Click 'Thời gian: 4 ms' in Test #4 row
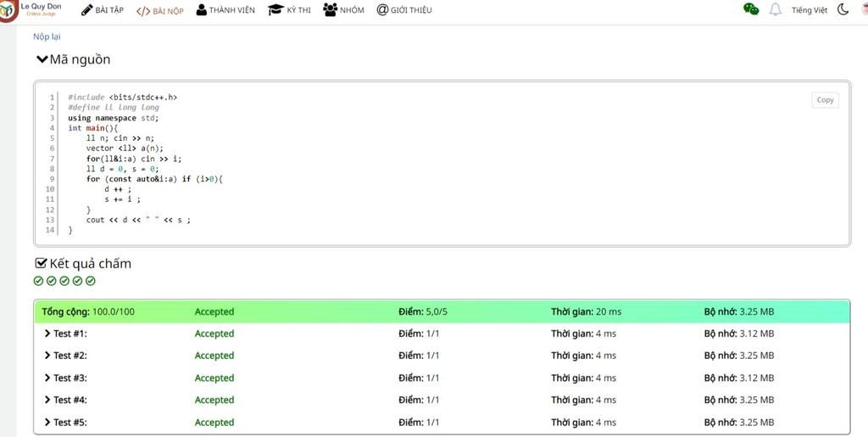The height and width of the screenshot is (437, 868). pyautogui.click(x=583, y=400)
